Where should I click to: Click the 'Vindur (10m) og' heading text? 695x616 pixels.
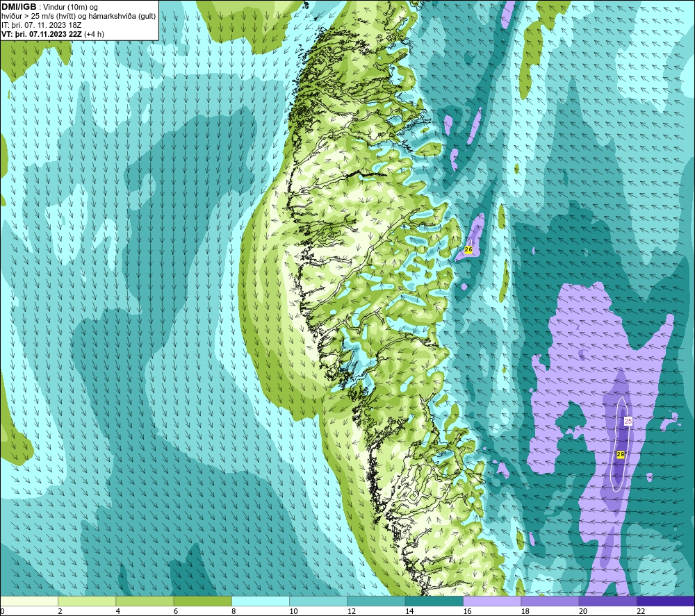click(70, 7)
